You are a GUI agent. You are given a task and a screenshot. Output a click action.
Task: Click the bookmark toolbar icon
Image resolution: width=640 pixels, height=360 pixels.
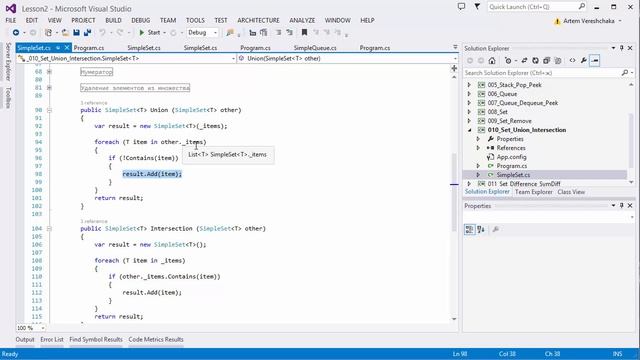(304, 32)
